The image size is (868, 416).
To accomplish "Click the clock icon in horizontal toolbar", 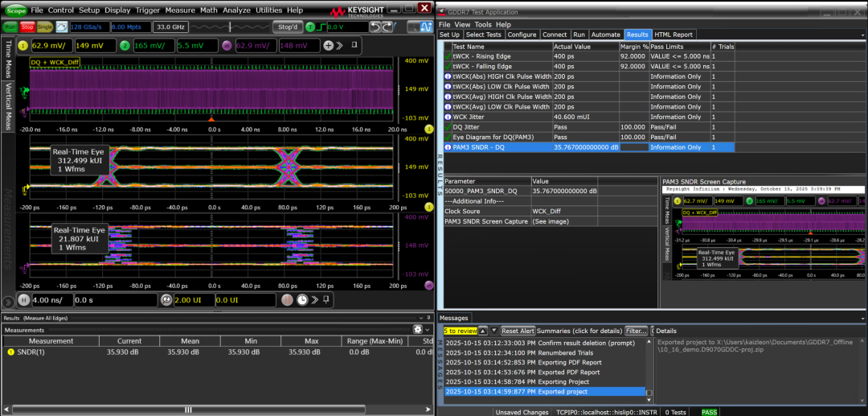I will 301,299.
